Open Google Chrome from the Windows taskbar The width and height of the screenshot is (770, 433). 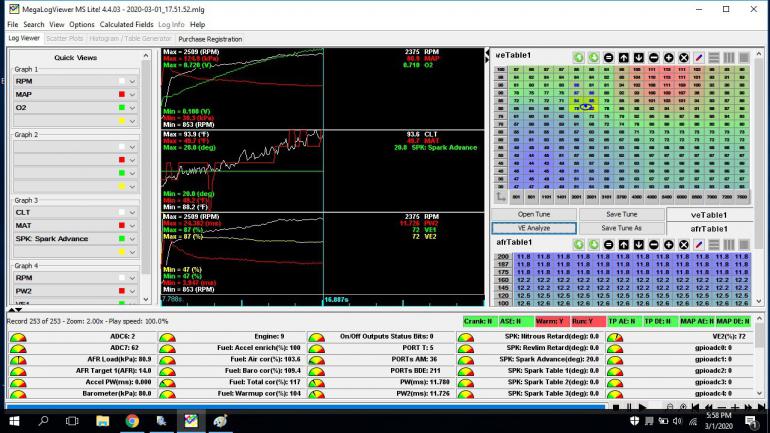131,421
